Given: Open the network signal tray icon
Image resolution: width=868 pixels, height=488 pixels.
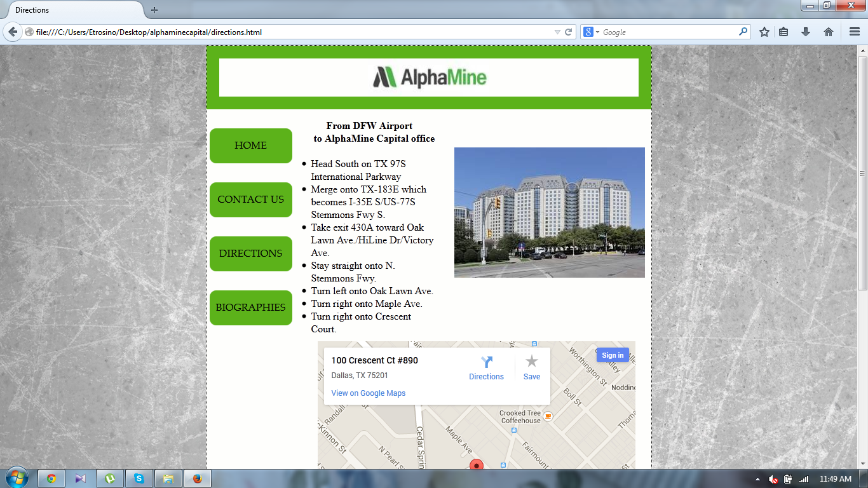Looking at the screenshot, I should coord(804,479).
